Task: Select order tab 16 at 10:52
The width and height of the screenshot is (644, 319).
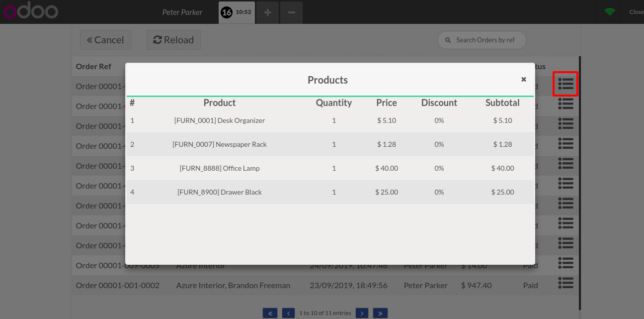Action: coord(237,12)
